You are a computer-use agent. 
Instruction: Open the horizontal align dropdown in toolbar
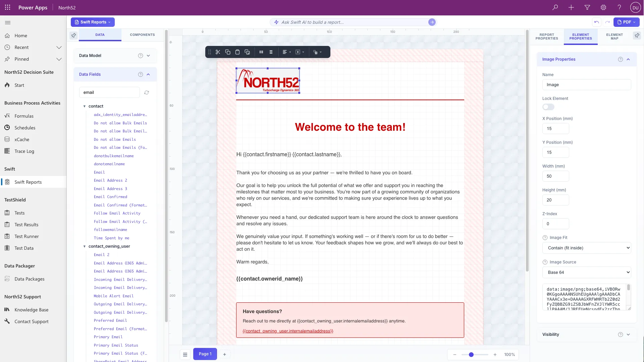click(286, 52)
